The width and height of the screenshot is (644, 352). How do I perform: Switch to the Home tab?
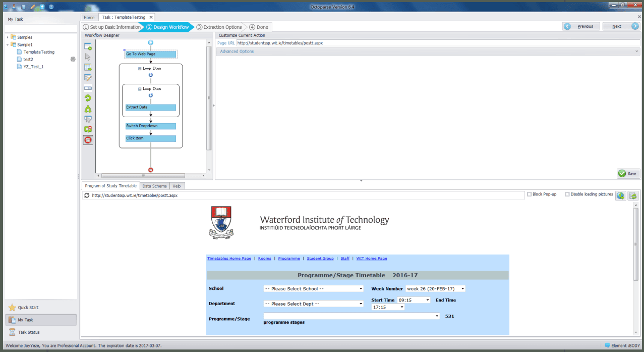coord(89,17)
